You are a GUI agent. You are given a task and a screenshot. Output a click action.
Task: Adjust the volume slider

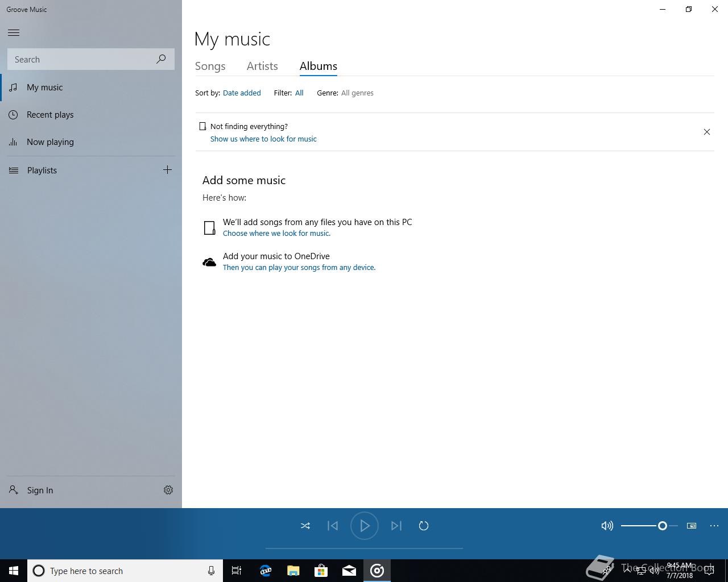tap(650, 526)
